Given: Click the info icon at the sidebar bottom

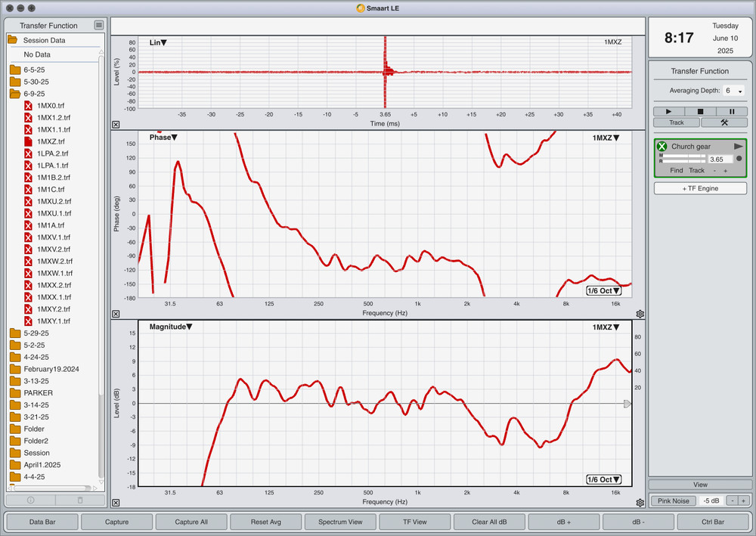Looking at the screenshot, I should (x=30, y=500).
